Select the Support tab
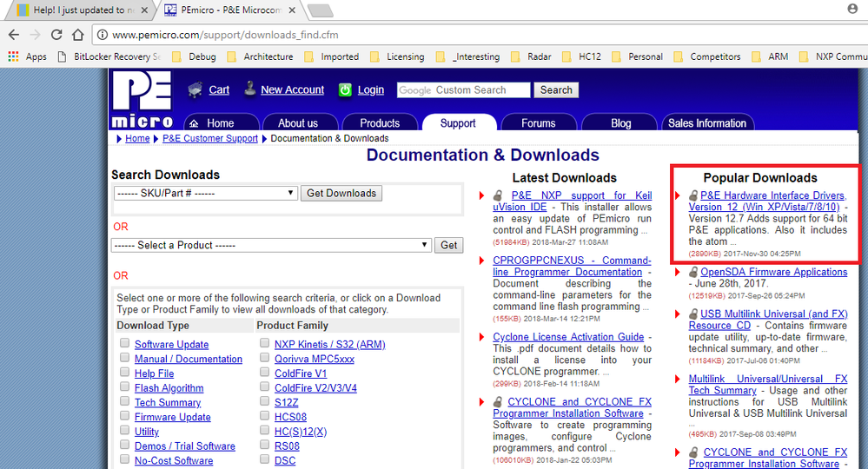The width and height of the screenshot is (868, 469). click(459, 122)
